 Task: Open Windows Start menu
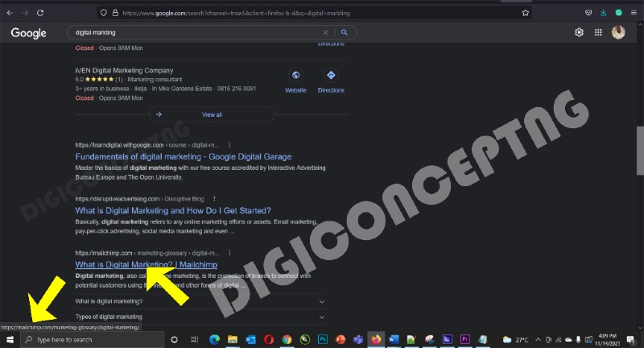(10, 339)
